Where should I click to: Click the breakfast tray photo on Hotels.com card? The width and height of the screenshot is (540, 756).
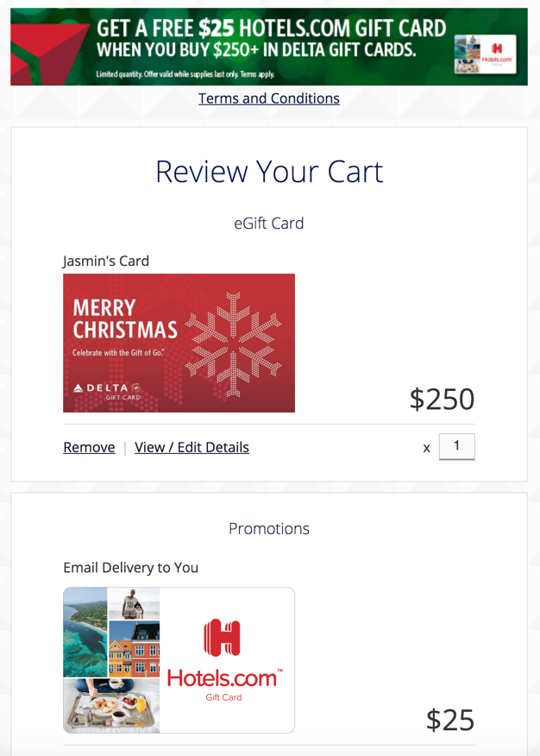point(111,705)
